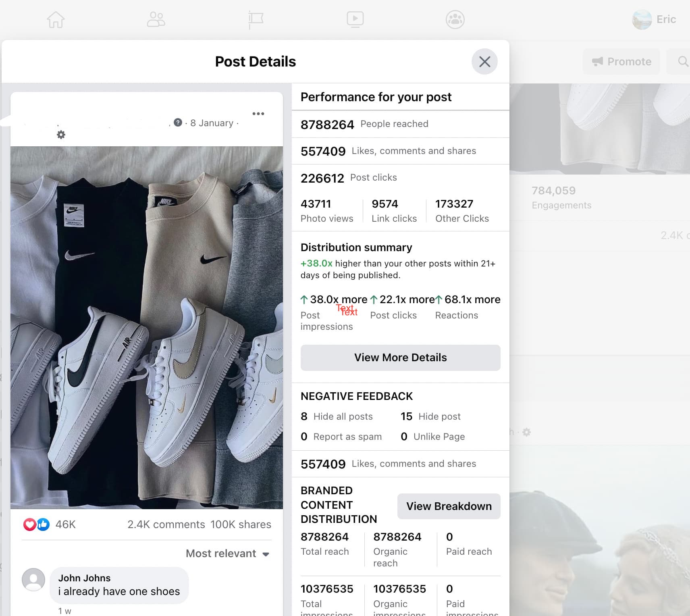Screen dimensions: 690x616
Task: Open the Friends icon in top bar
Action: coord(156,19)
